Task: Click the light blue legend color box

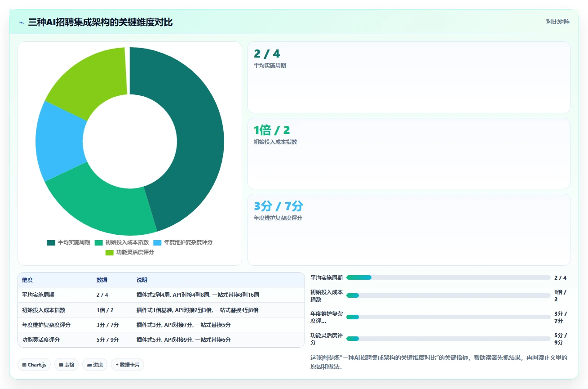Action: (x=157, y=242)
